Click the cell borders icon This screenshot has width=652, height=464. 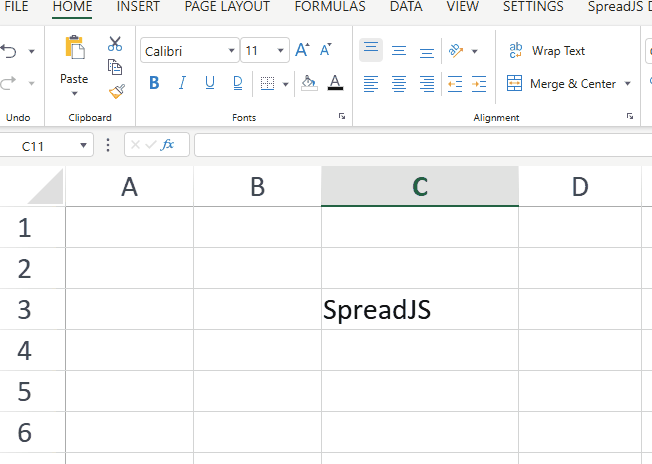click(267, 83)
